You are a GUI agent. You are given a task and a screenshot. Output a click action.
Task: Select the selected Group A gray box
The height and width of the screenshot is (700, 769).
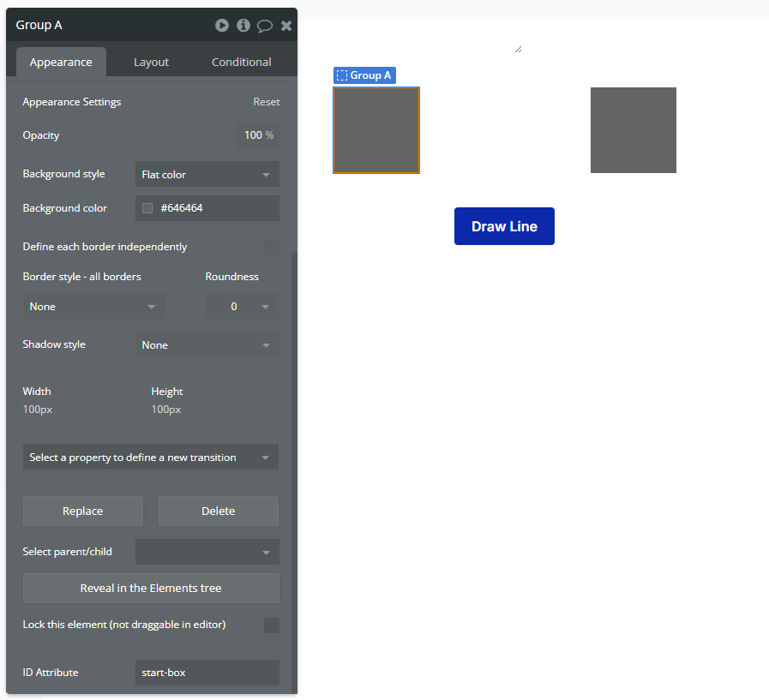click(x=376, y=130)
